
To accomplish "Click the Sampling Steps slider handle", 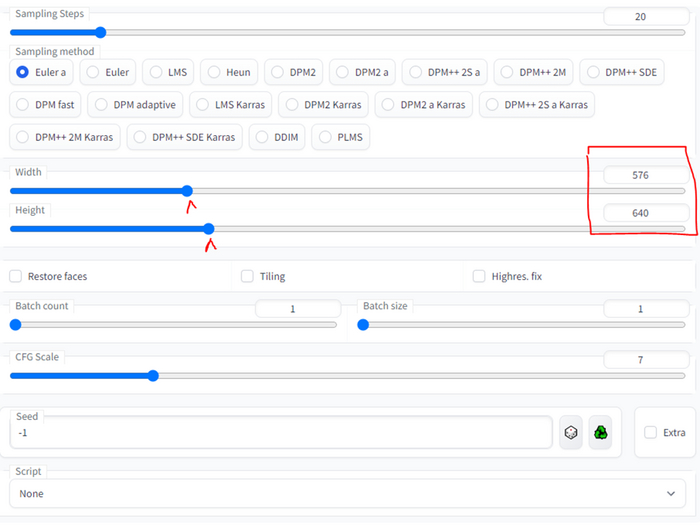I will [100, 32].
